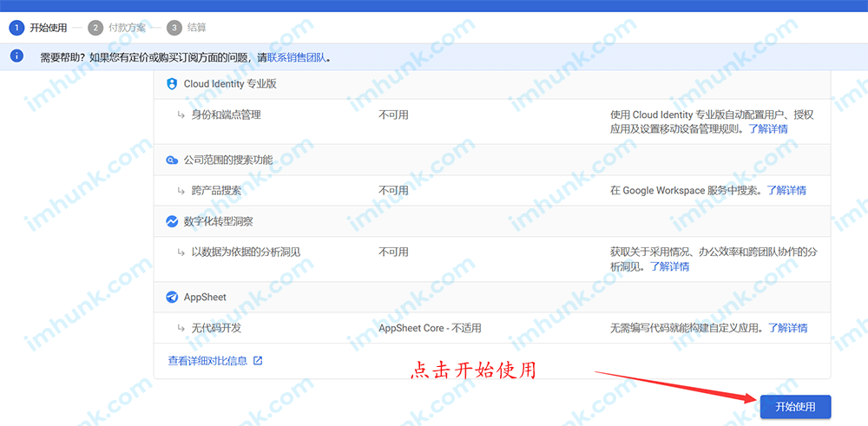Select step 3 结算 in stepper
The image size is (868, 426).
pos(187,28)
